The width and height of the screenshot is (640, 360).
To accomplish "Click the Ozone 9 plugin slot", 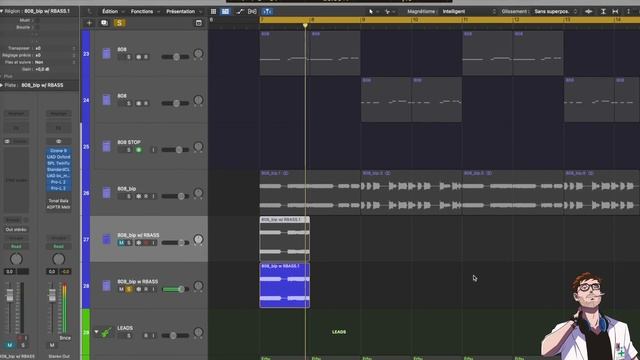I will (x=58, y=151).
